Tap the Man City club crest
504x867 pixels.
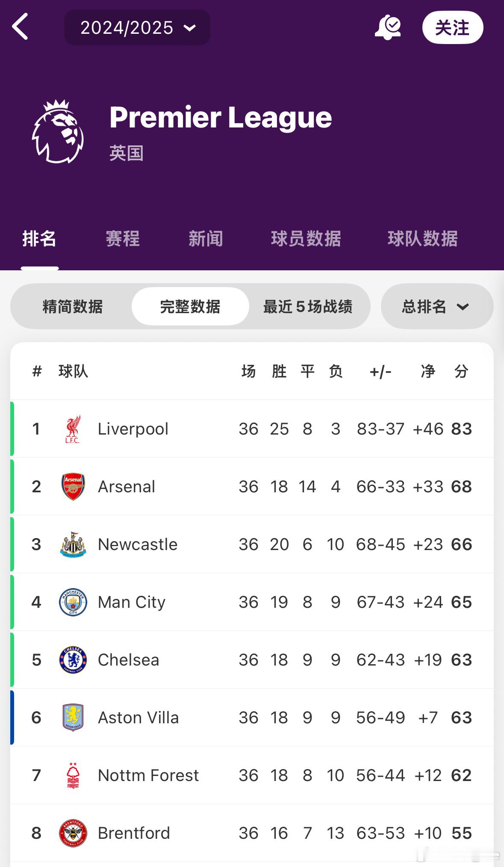click(x=73, y=602)
